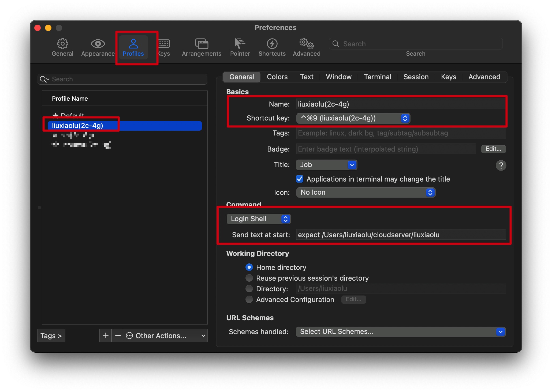Screen dimensions: 552x392
Task: Click the Send text at start field
Action: 401,235
